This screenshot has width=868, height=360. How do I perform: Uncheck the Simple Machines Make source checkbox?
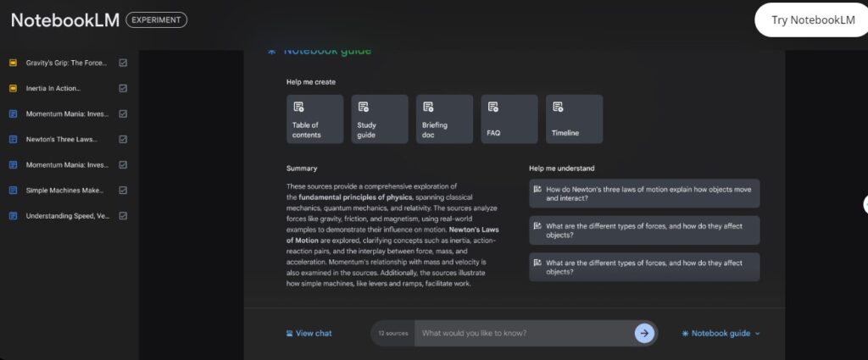click(123, 191)
